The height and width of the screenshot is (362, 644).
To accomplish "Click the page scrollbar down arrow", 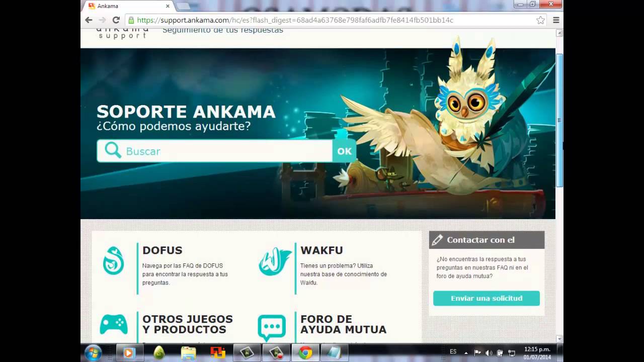I will click(x=559, y=338).
